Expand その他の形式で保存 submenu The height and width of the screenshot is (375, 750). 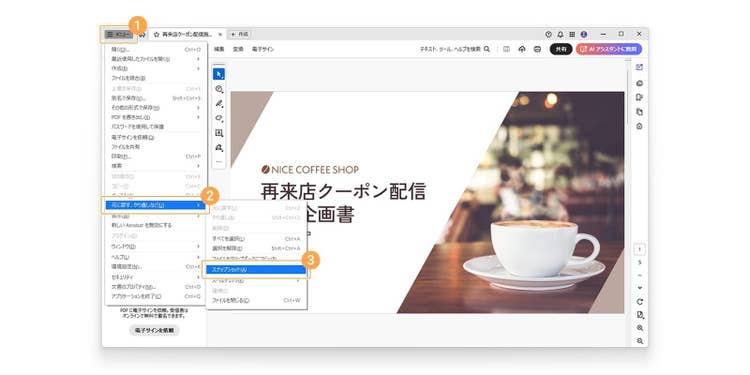click(x=155, y=108)
